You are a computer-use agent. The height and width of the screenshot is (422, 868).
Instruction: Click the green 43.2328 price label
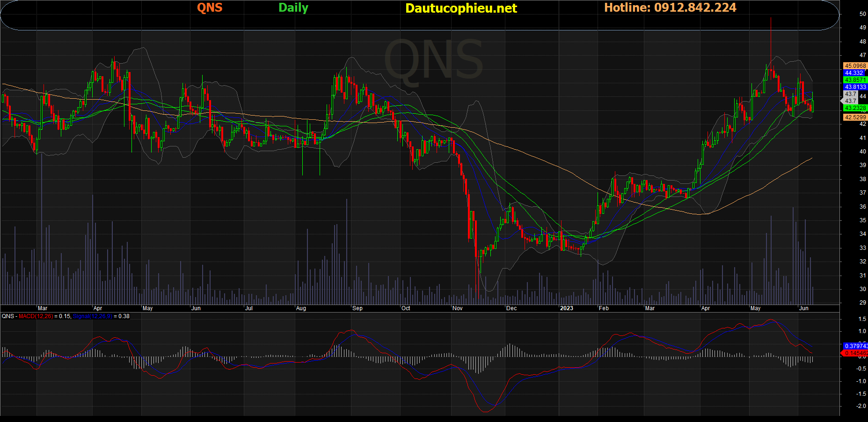pos(855,108)
